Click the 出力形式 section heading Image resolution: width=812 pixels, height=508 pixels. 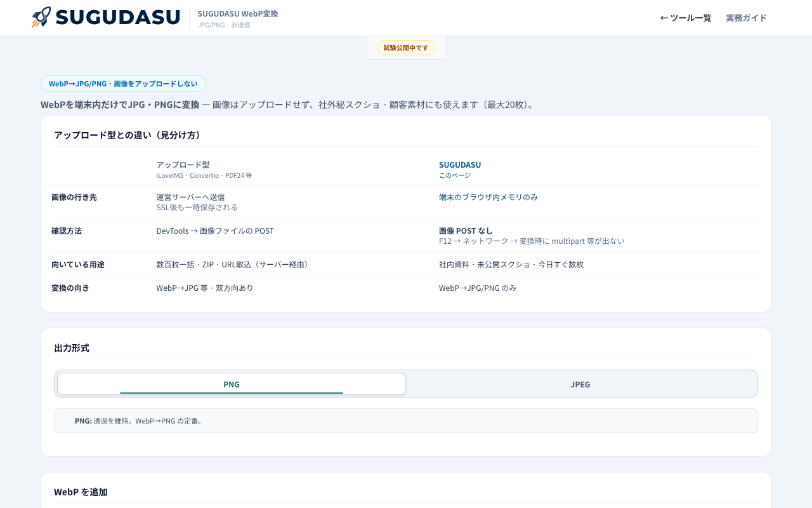pyautogui.click(x=72, y=348)
